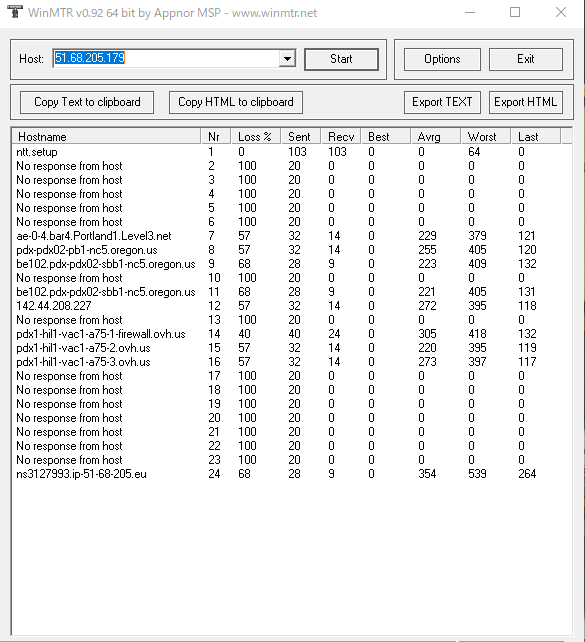Open the Host dropdown arrow
Screen dimensions: 585x642
(x=287, y=59)
